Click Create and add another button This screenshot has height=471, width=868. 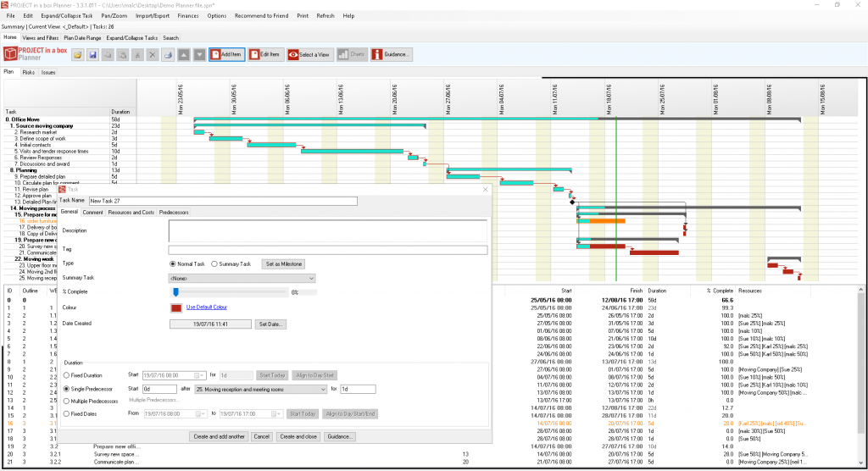[220, 436]
